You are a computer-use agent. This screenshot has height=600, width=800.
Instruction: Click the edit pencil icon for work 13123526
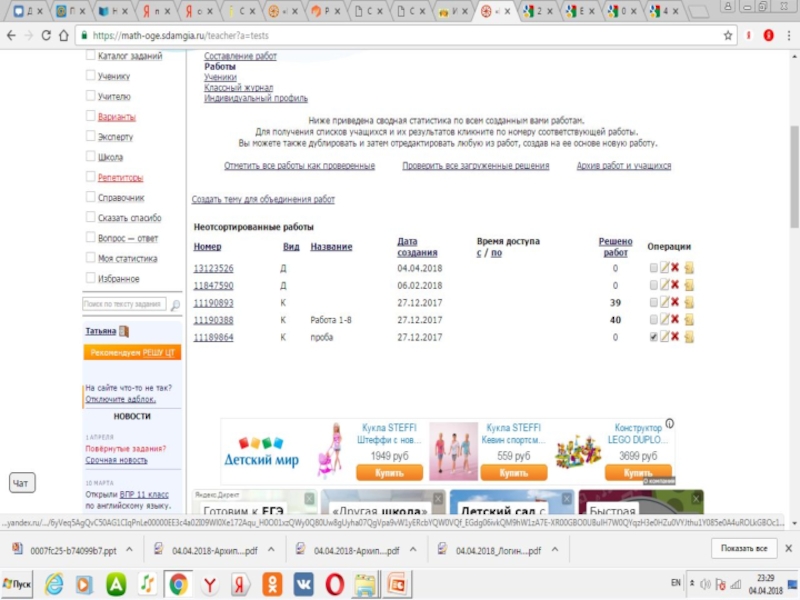(x=665, y=268)
